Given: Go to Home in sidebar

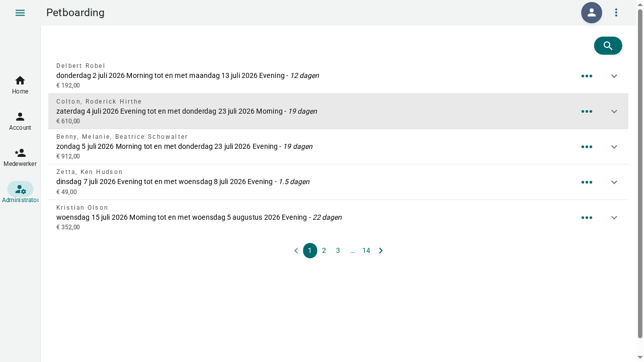Looking at the screenshot, I should pyautogui.click(x=20, y=85).
